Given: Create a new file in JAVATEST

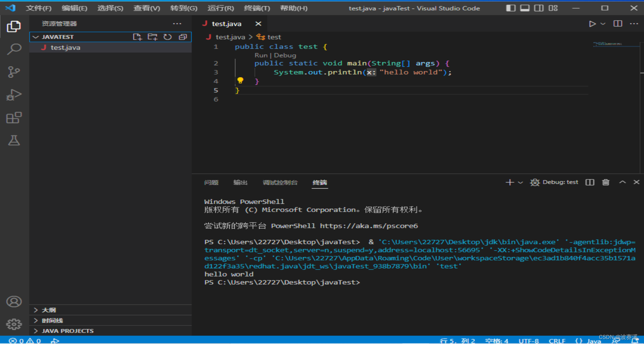Looking at the screenshot, I should (137, 37).
